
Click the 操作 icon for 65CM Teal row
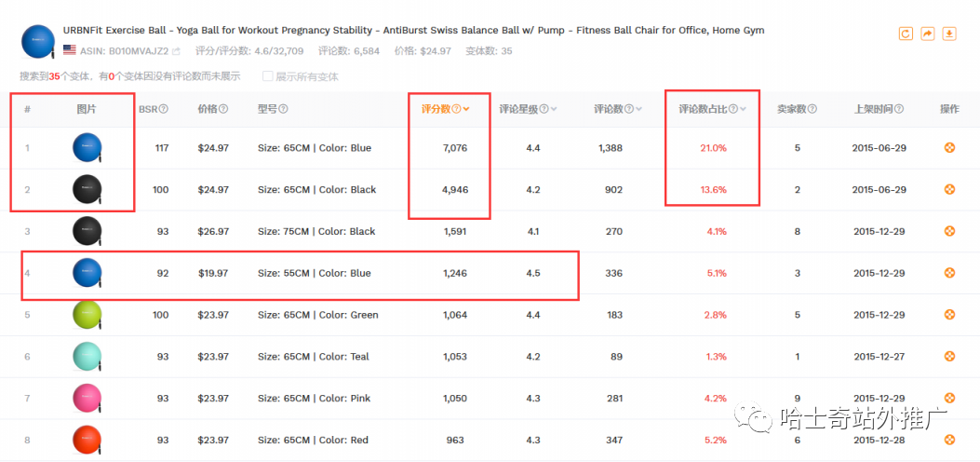[x=949, y=357]
